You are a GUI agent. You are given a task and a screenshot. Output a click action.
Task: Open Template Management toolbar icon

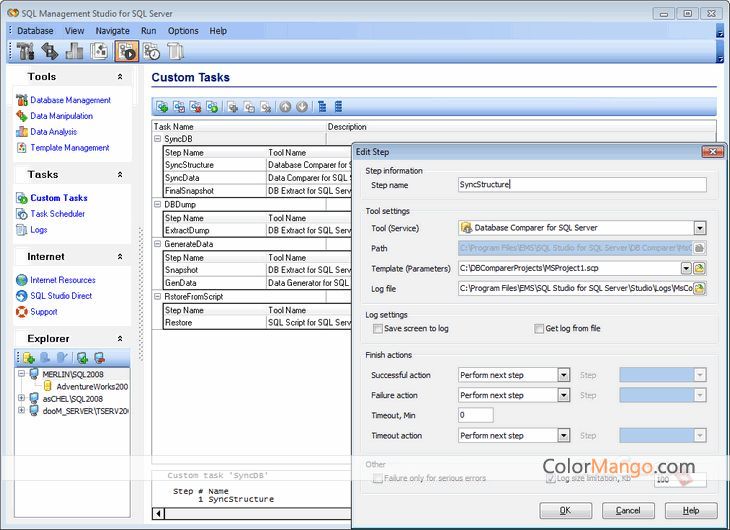point(99,51)
